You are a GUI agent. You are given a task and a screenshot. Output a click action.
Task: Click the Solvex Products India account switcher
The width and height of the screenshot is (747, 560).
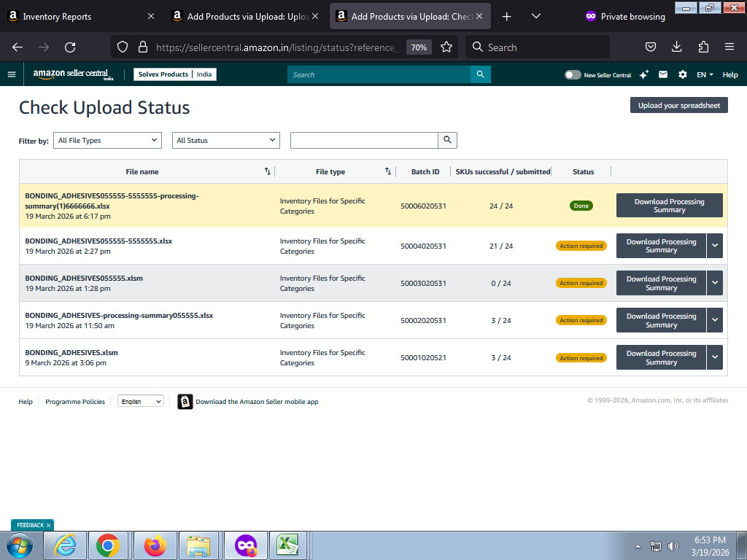click(x=175, y=74)
